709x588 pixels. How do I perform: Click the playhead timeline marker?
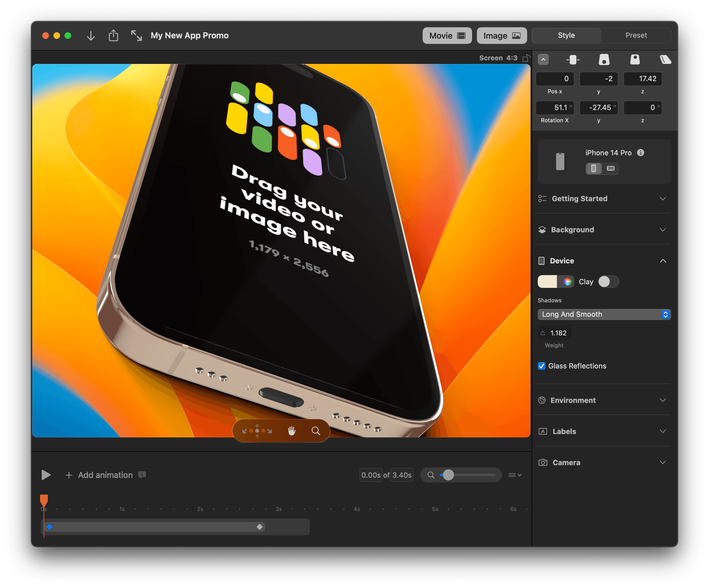point(44,499)
